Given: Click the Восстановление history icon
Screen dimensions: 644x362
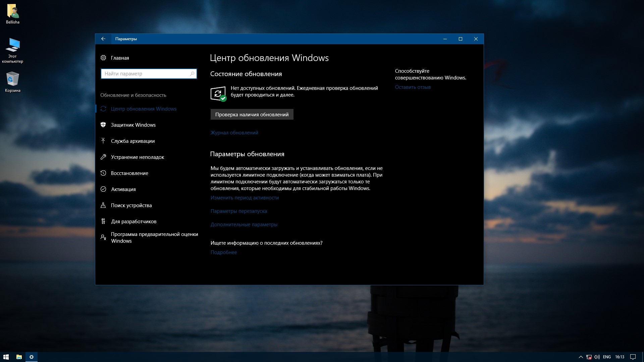Looking at the screenshot, I should point(103,173).
